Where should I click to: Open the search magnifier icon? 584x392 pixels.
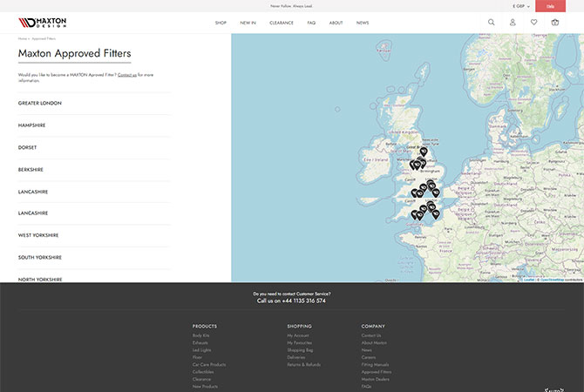pyautogui.click(x=492, y=23)
